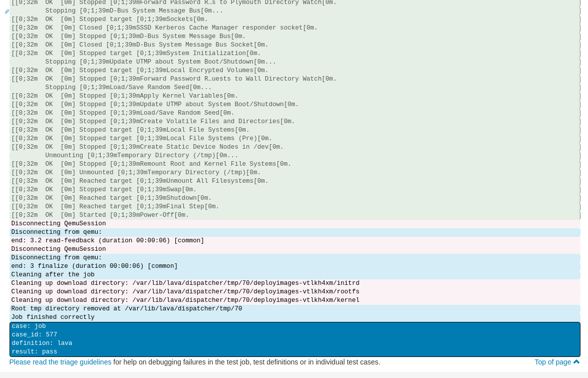Viewport: 588px width, 378px height.
Task: Click 'Stopped target Sockets' log line
Action: tap(295, 19)
